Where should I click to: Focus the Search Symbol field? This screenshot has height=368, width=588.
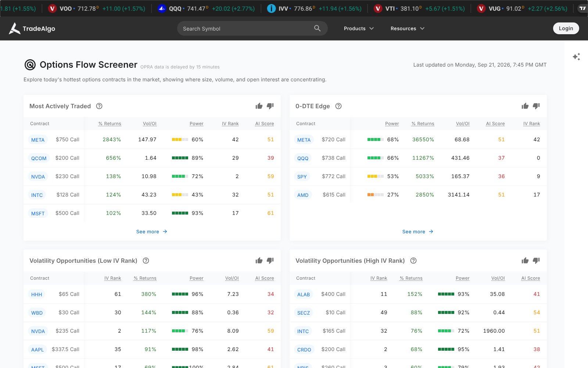pos(252,28)
